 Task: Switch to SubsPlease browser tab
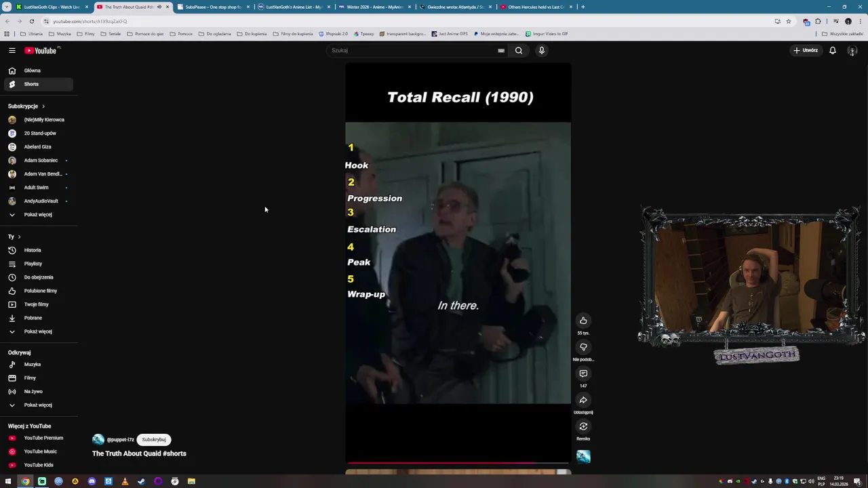click(213, 7)
